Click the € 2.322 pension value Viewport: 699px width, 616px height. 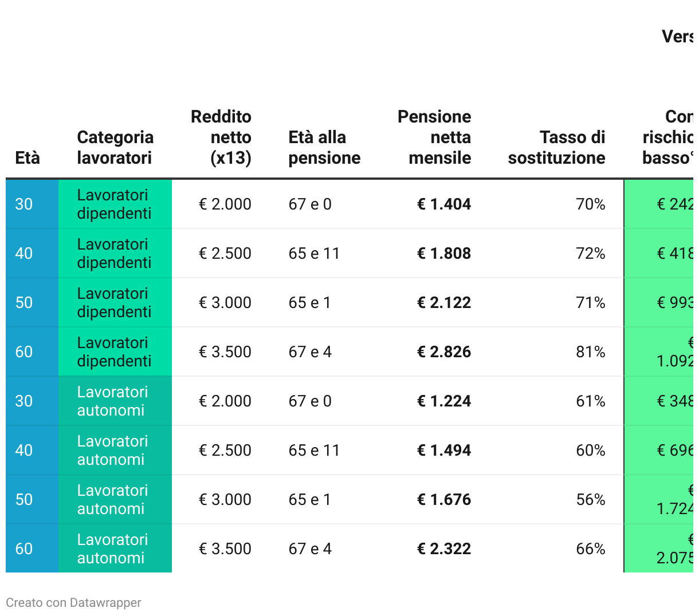pos(444,549)
